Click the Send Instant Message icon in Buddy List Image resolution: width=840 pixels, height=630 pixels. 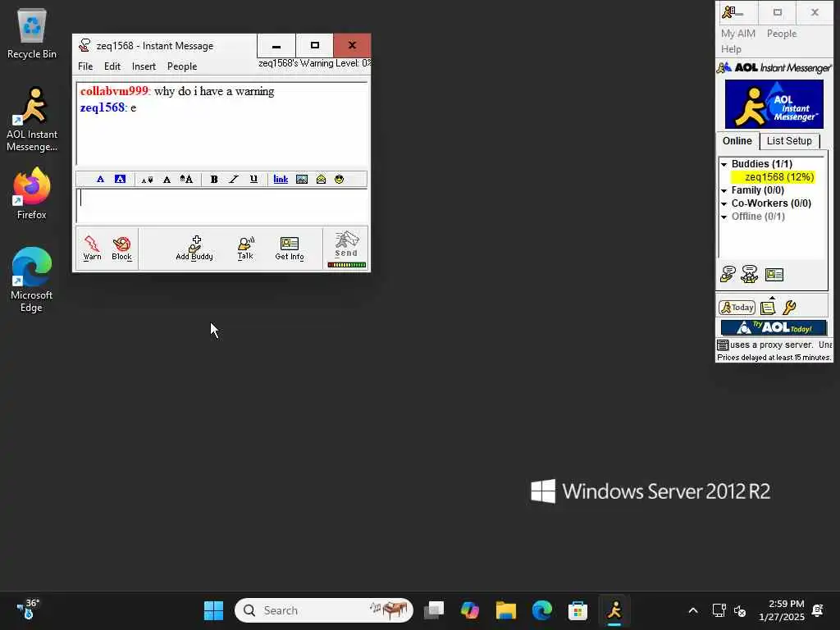coord(728,274)
